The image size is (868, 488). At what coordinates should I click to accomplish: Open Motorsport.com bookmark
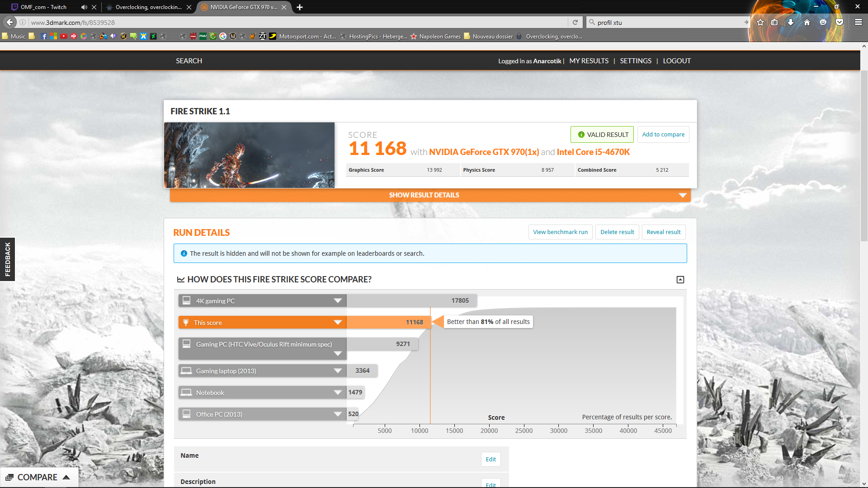pyautogui.click(x=303, y=36)
